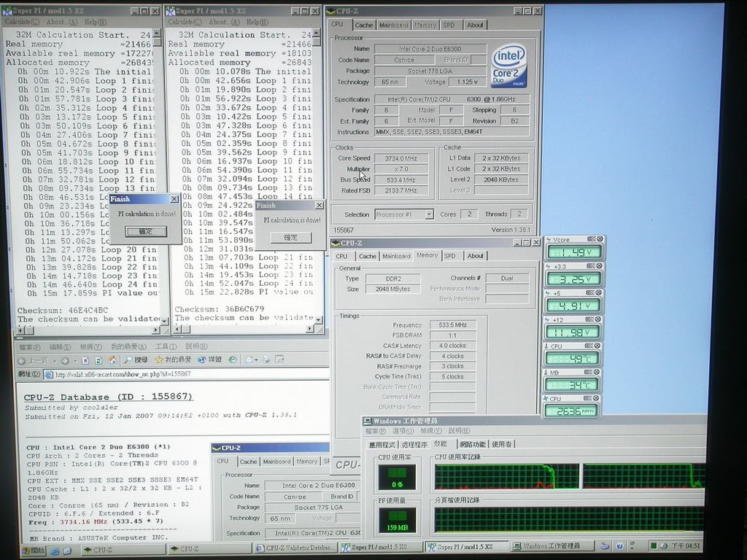Open Favorites (我的最愛) star in the browser toolbar
747x560 pixels.
[173, 360]
